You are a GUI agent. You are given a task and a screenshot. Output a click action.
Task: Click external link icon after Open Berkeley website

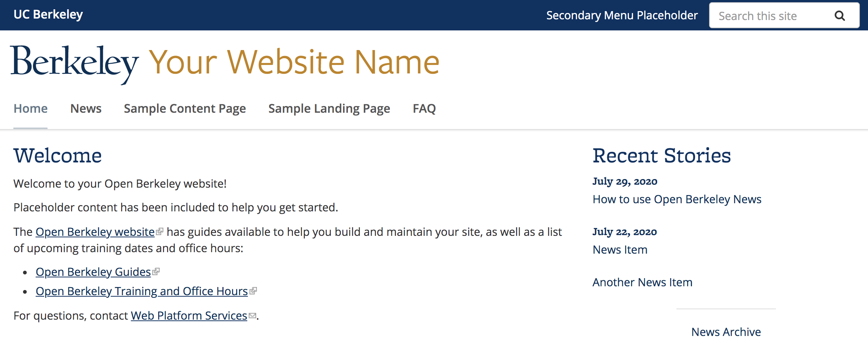click(160, 231)
